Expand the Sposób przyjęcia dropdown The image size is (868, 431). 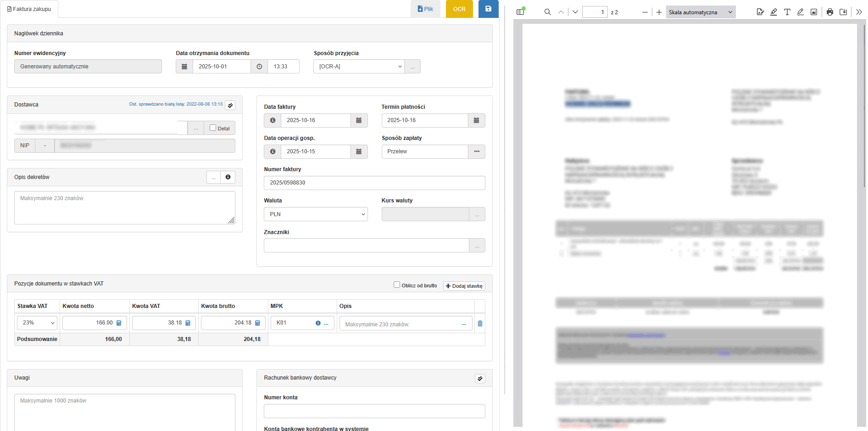pos(358,67)
